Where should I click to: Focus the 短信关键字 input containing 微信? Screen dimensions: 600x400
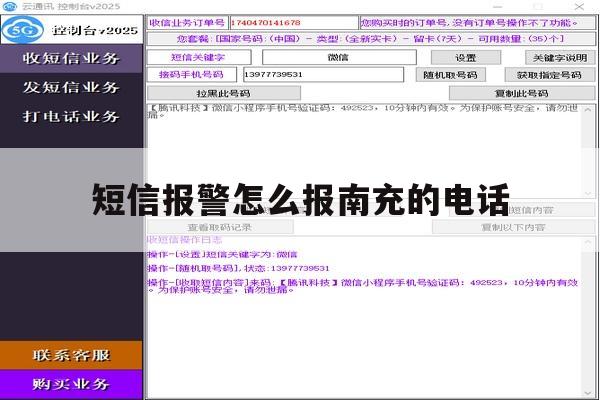click(x=339, y=57)
